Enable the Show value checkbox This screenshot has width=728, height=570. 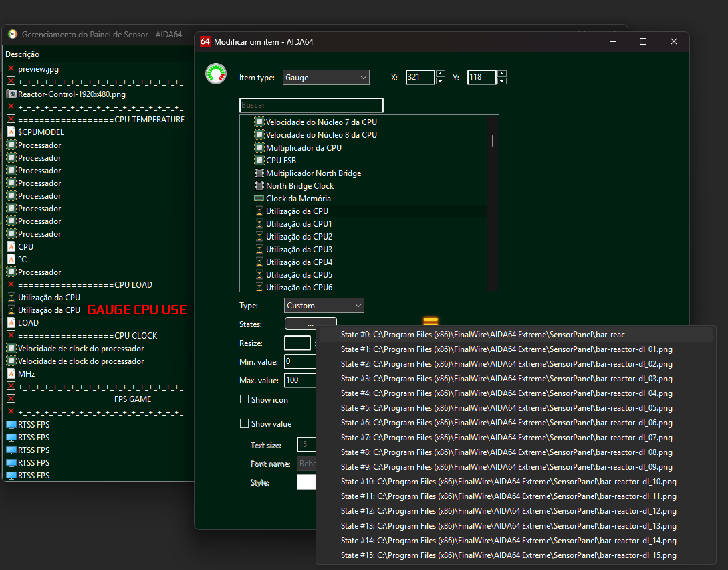[244, 423]
